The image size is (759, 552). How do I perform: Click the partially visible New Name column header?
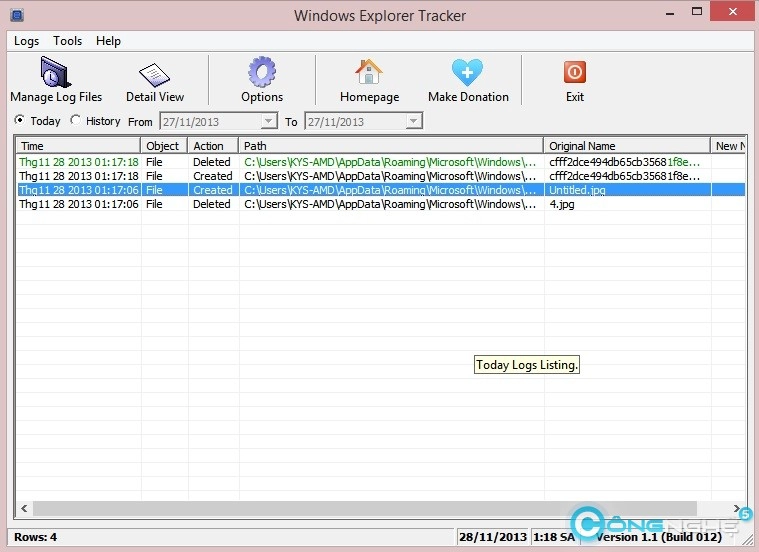pos(728,146)
